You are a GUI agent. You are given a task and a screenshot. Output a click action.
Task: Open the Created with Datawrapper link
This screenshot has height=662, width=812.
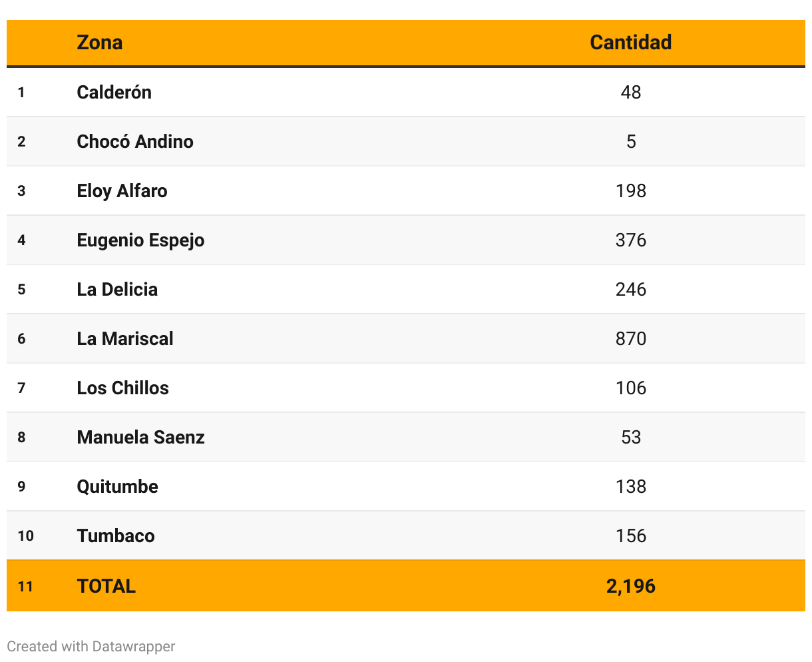coord(91,647)
